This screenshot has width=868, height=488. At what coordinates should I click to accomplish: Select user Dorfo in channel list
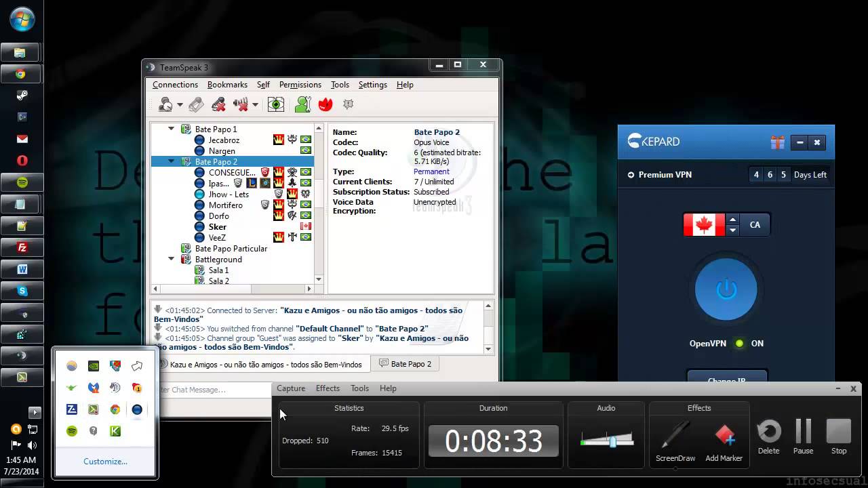click(218, 216)
